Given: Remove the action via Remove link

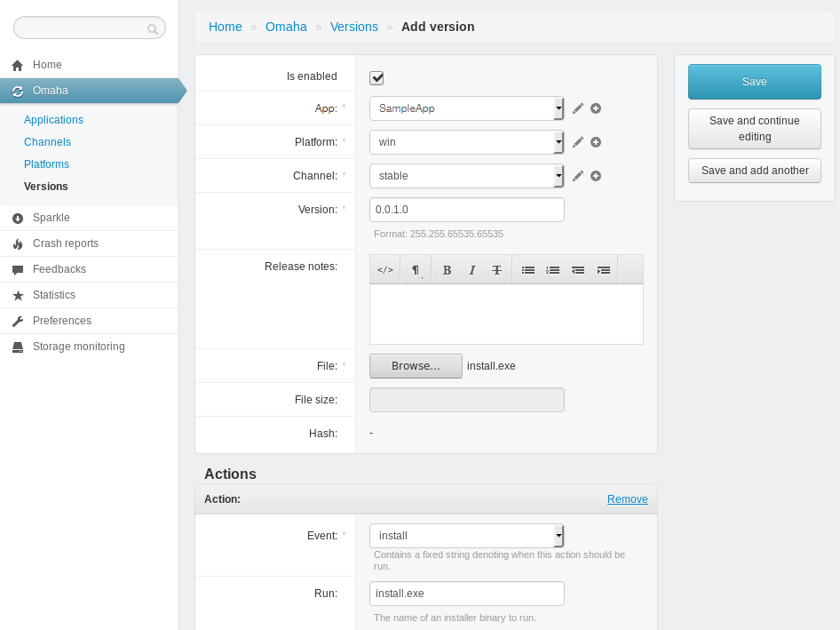Looking at the screenshot, I should (x=627, y=499).
